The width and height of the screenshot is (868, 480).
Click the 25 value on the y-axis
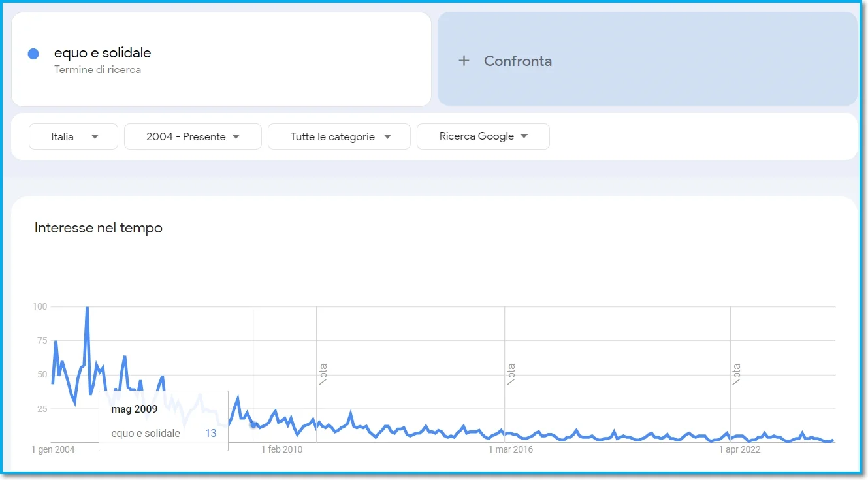click(42, 409)
